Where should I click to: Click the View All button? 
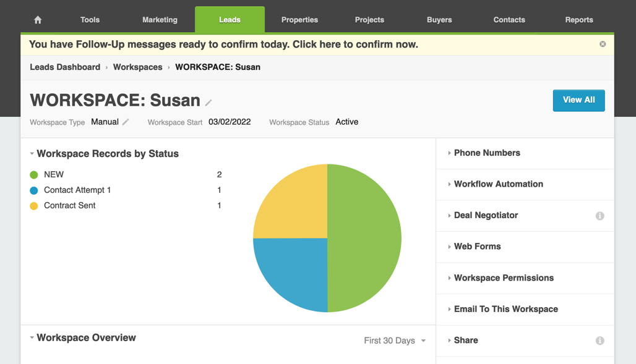[579, 100]
